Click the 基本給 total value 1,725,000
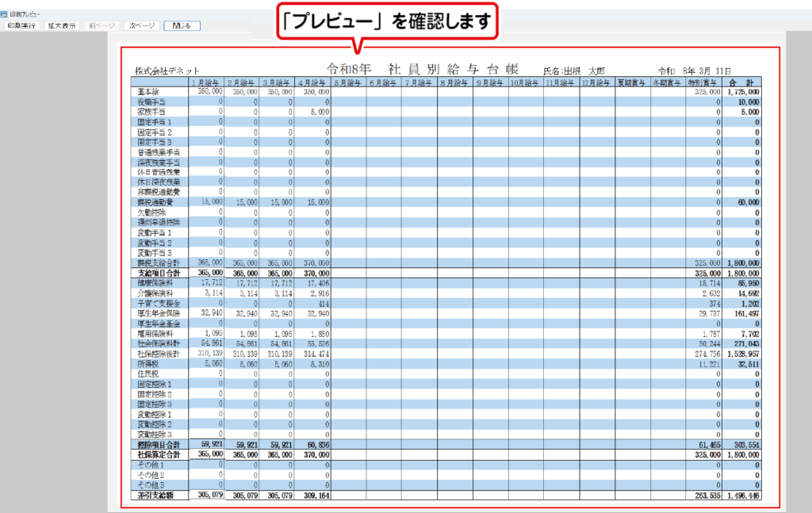 click(742, 92)
